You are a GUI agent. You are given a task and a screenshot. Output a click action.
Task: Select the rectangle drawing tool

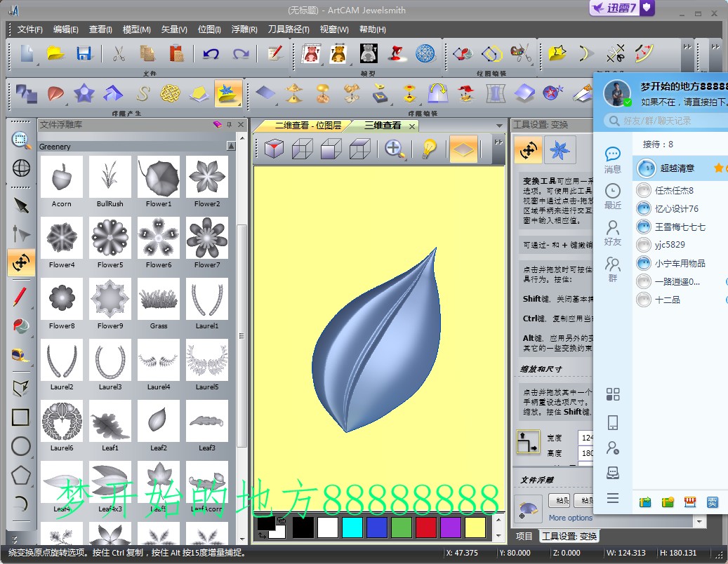pyautogui.click(x=20, y=417)
